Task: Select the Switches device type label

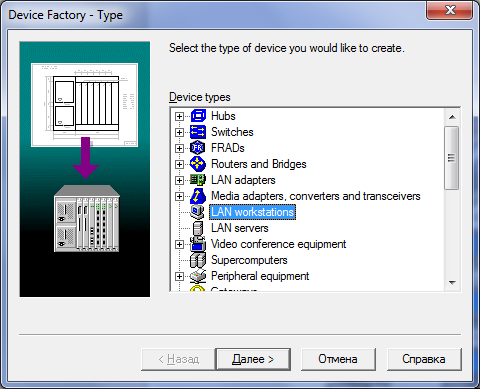Action: click(x=232, y=132)
